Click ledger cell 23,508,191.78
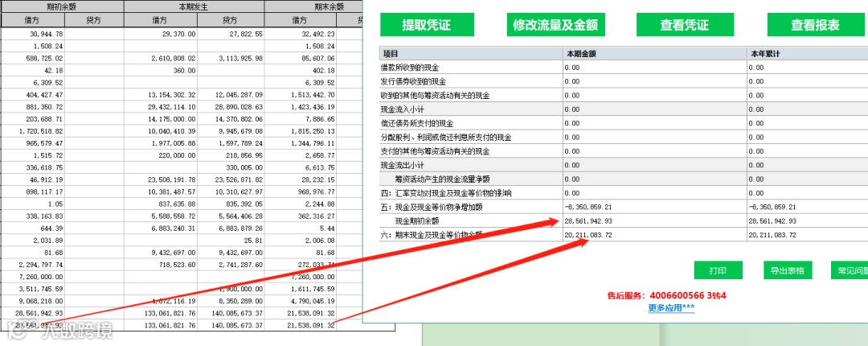Image resolution: width=868 pixels, height=346 pixels. click(x=172, y=179)
